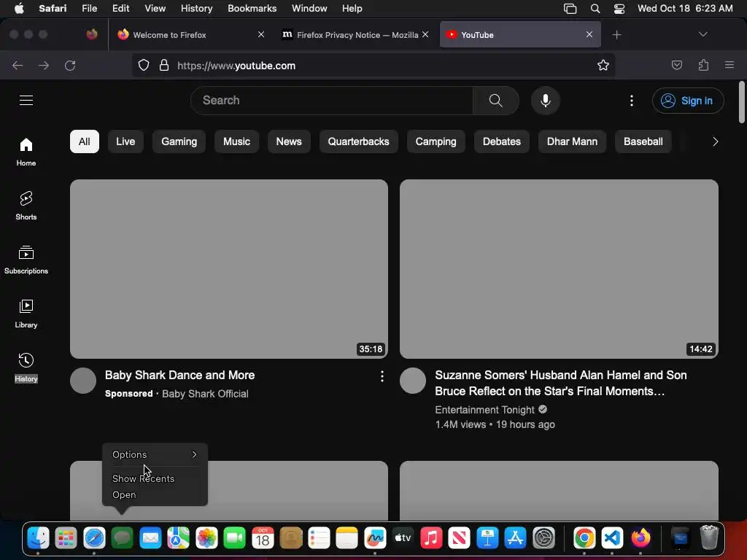Filter by Music chip
Image resolution: width=747 pixels, height=560 pixels.
click(x=236, y=141)
